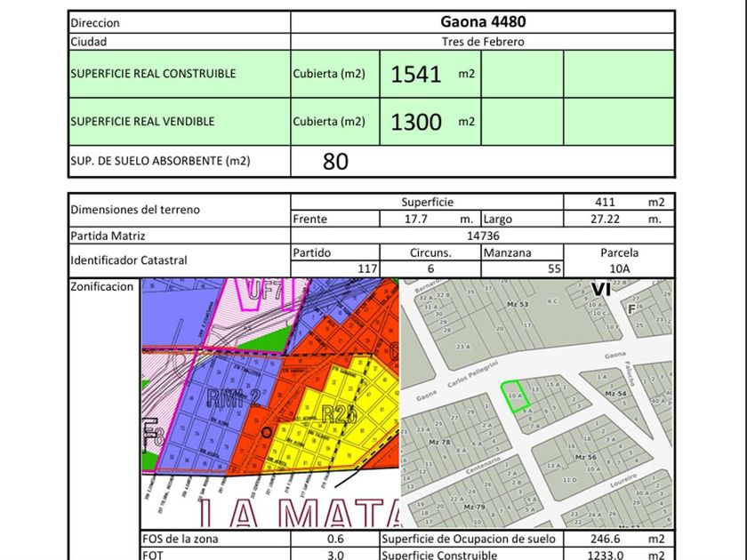747x560 pixels.
Task: Click the LA MATA text on zoning map
Action: (x=298, y=512)
